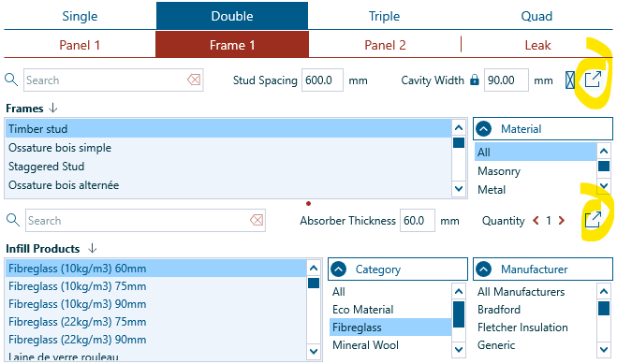This screenshot has width=617, height=364.
Task: Select Bradford manufacturer
Action: [536, 310]
